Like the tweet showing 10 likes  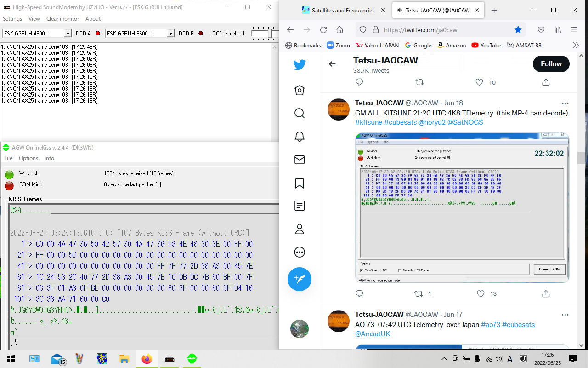(x=479, y=82)
